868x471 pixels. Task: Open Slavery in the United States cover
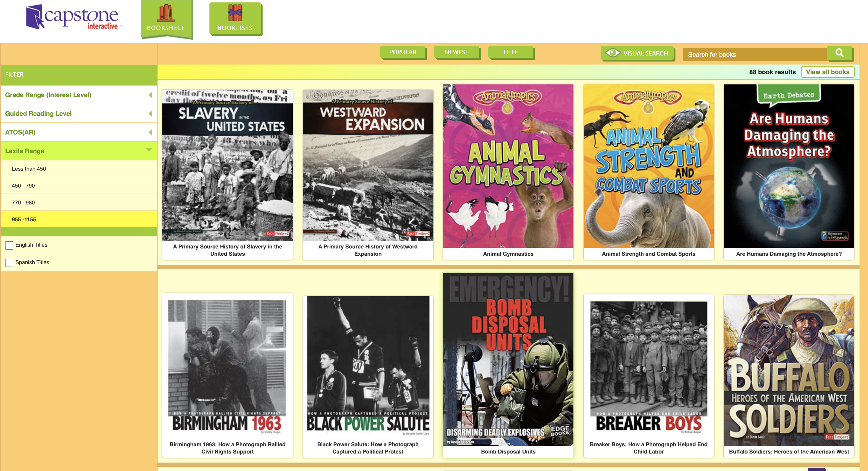coord(228,165)
